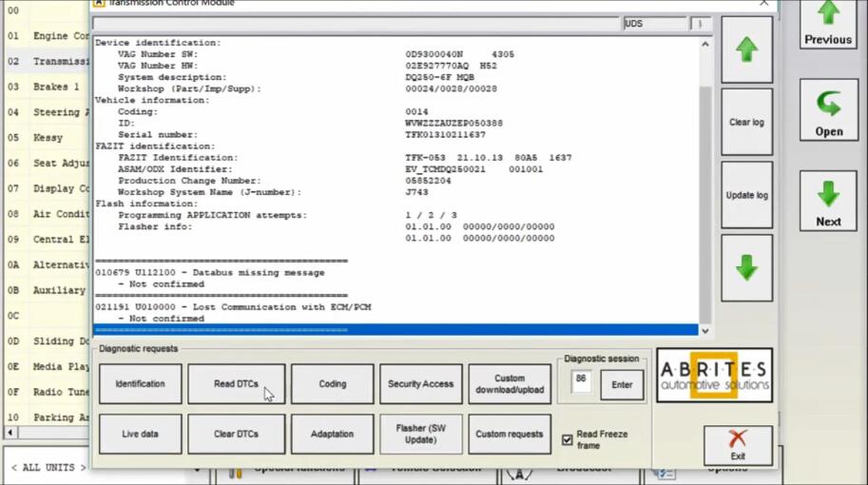Click the U010000 Lost Communication with ECM/PCM line
The width and height of the screenshot is (868, 485).
click(x=233, y=307)
